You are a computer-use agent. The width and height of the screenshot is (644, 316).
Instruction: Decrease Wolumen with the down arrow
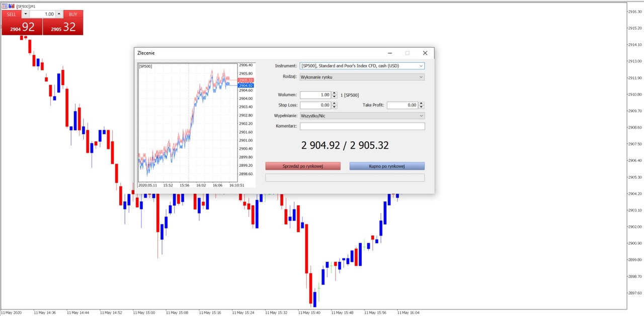335,96
